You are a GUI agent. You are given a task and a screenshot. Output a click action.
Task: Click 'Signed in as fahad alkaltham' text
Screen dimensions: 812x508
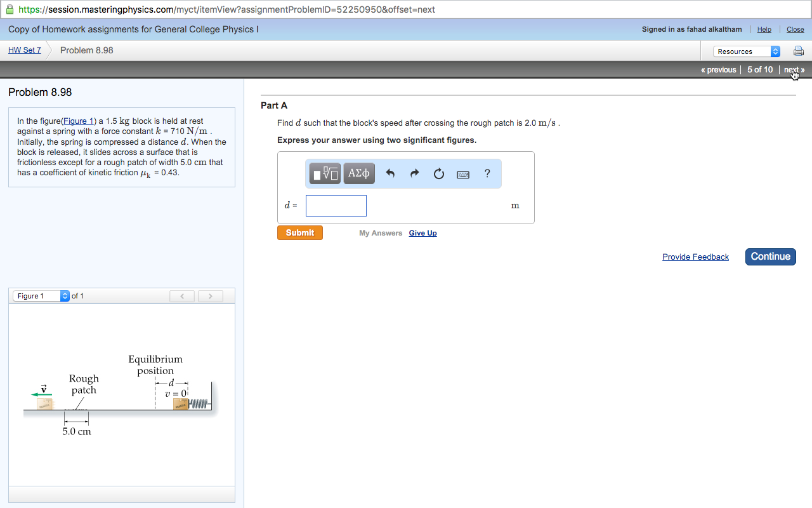pyautogui.click(x=692, y=29)
